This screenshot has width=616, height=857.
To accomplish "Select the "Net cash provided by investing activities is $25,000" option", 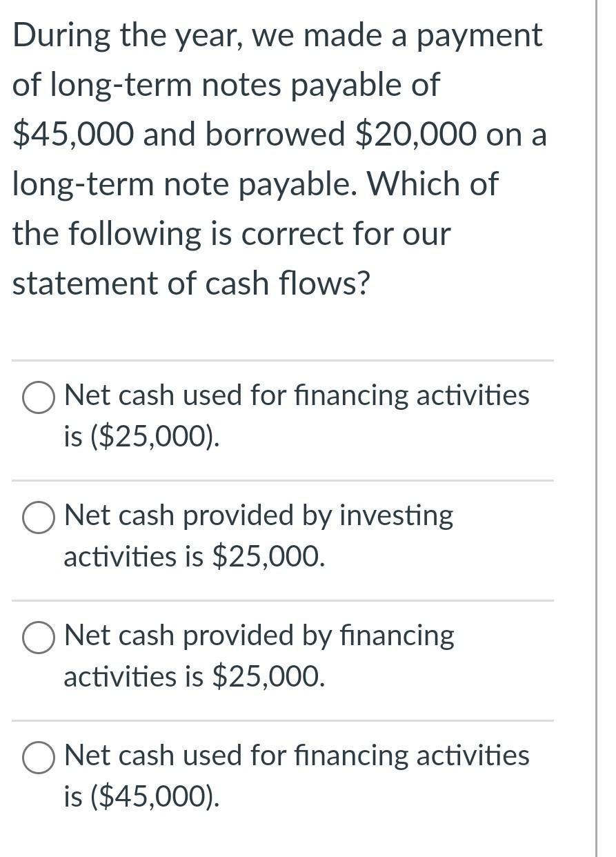I will [39, 515].
